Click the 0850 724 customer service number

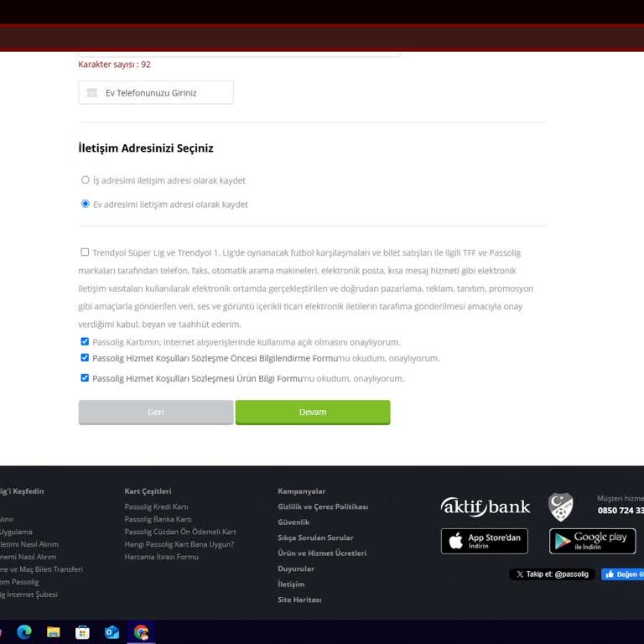[x=621, y=511]
